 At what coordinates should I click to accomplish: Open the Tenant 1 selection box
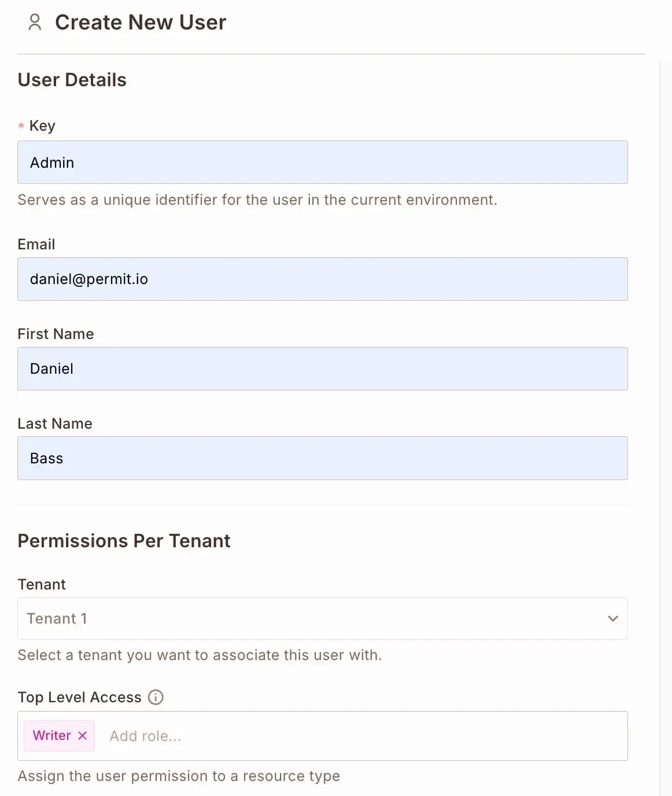pyautogui.click(x=312, y=618)
